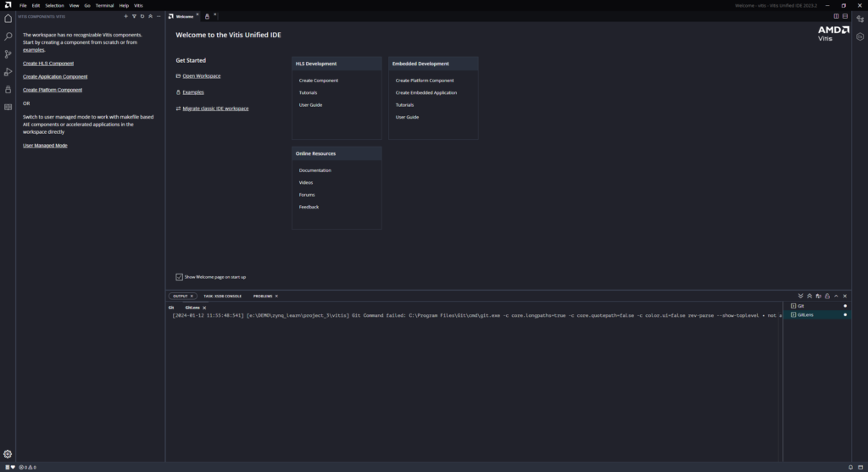
Task: Minimize the Vitis Components panel with dash icon
Action: coord(159,17)
